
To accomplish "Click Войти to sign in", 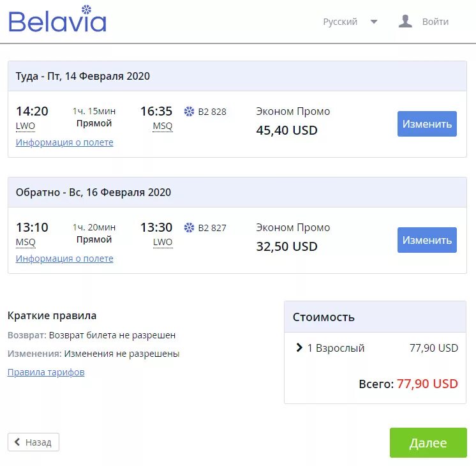I will 435,22.
